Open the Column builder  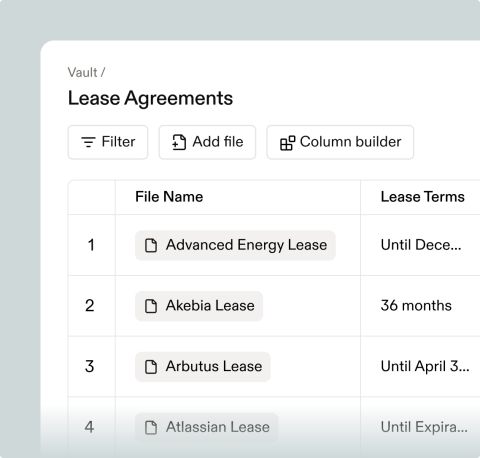[x=340, y=142]
